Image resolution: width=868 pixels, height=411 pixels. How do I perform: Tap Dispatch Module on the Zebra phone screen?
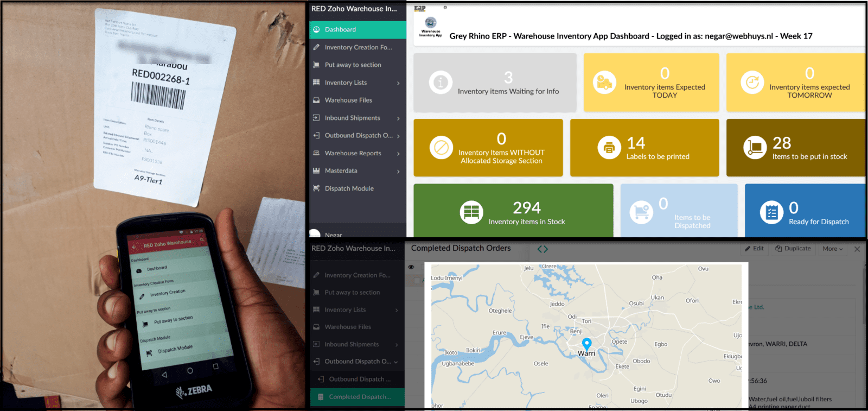click(175, 349)
